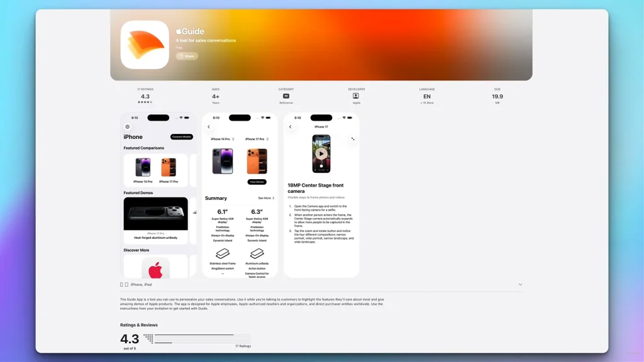
Task: Click the 19.9 MB size value
Action: click(497, 96)
